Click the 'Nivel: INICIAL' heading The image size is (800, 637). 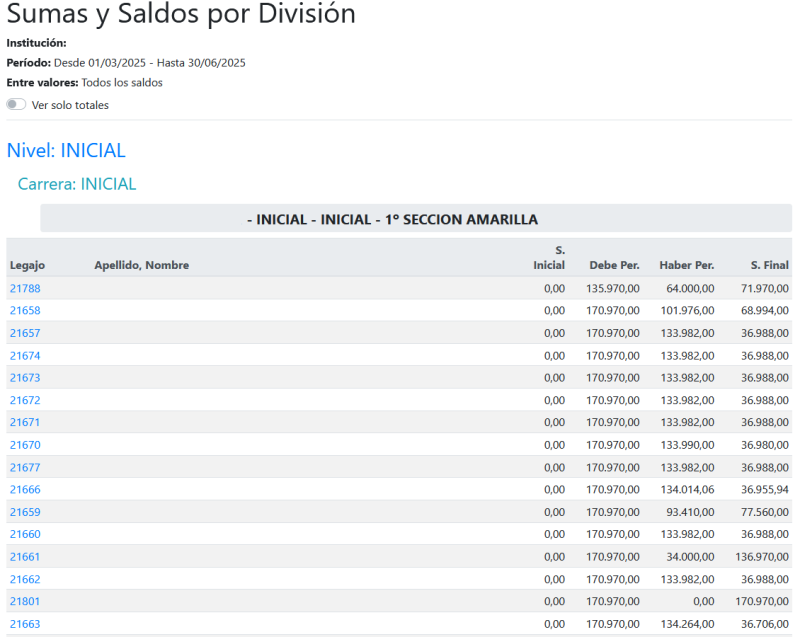66,151
